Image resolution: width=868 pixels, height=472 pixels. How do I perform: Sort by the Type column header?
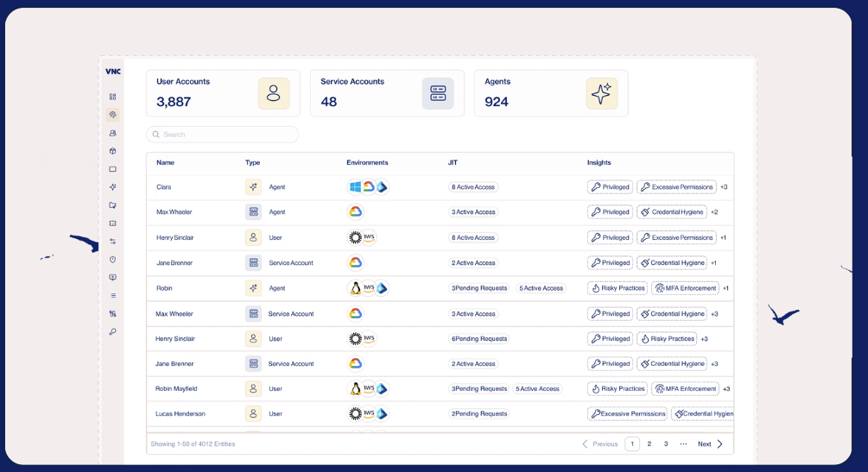tap(252, 163)
